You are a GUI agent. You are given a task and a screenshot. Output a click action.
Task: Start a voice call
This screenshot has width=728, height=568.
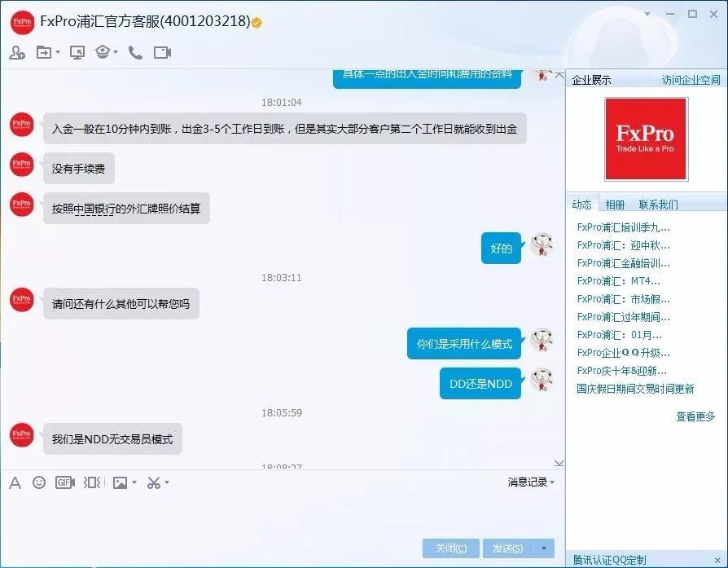(134, 51)
